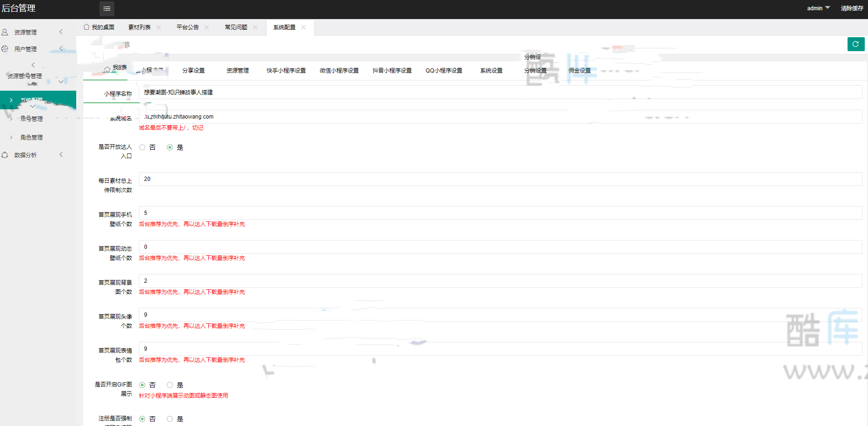The width and height of the screenshot is (868, 426).
Task: Open the 佣金设置 tab
Action: 579,71
